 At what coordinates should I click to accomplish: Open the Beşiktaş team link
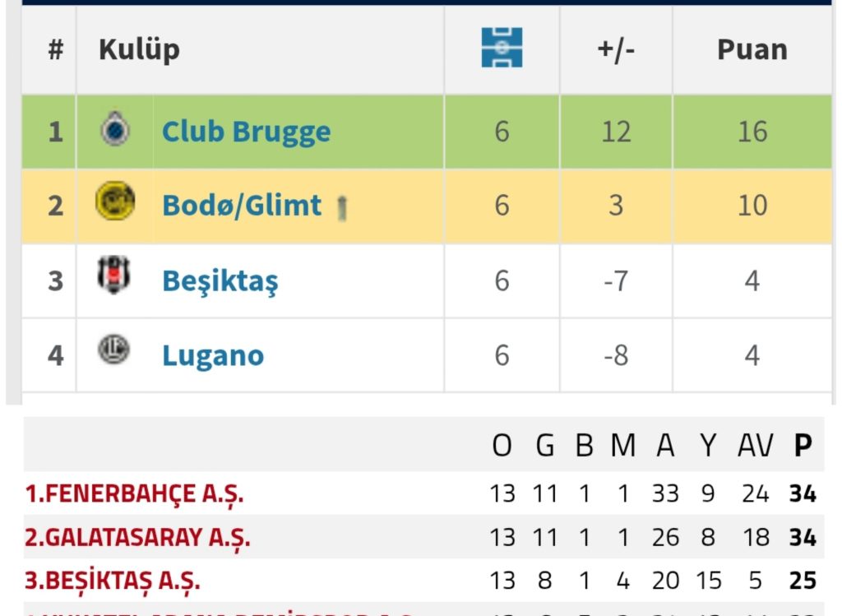point(220,281)
